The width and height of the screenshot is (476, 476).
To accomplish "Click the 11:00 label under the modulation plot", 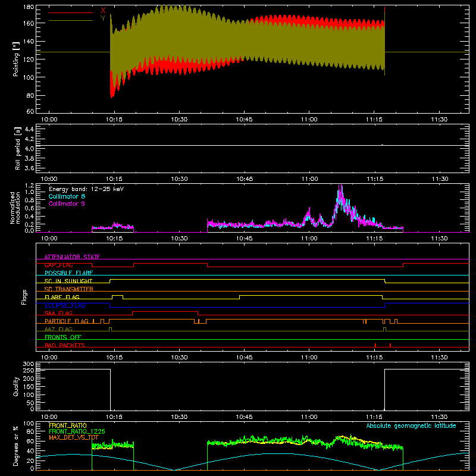I will point(309,239).
